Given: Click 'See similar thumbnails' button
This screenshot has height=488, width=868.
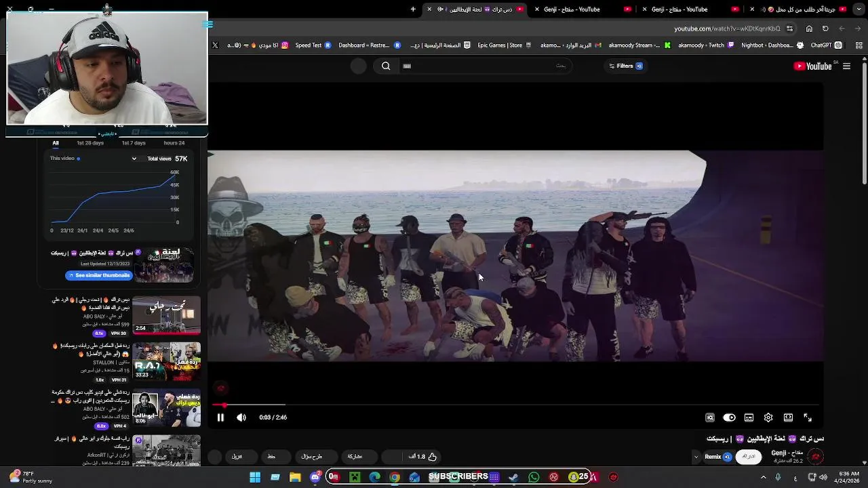Looking at the screenshot, I should pos(98,275).
